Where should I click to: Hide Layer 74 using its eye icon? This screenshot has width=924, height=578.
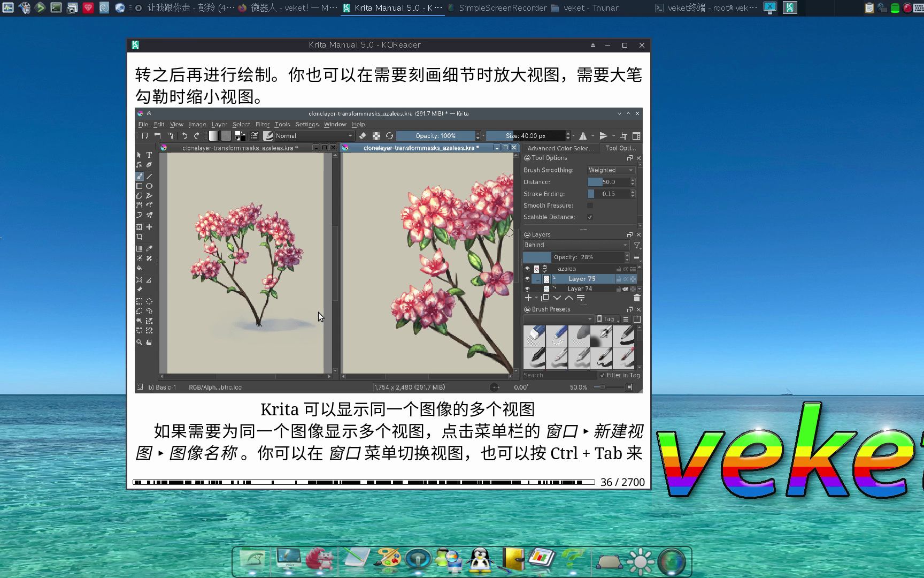coord(527,289)
